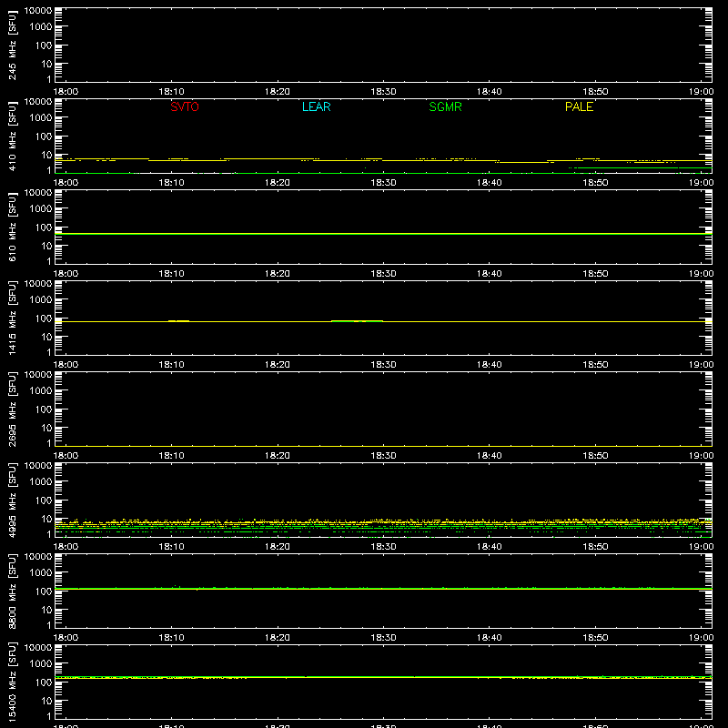
Task: Click 19:00 time label under 245 MHz panel
Action: pos(701,92)
